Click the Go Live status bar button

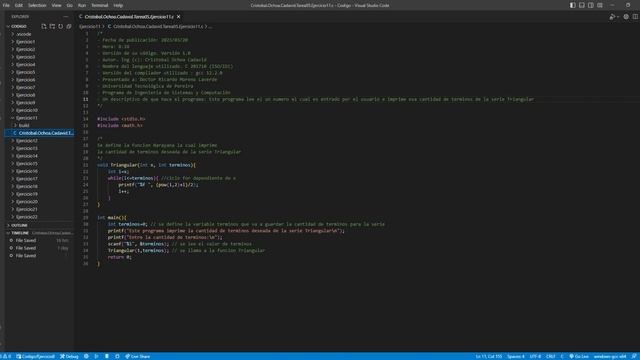click(x=579, y=356)
